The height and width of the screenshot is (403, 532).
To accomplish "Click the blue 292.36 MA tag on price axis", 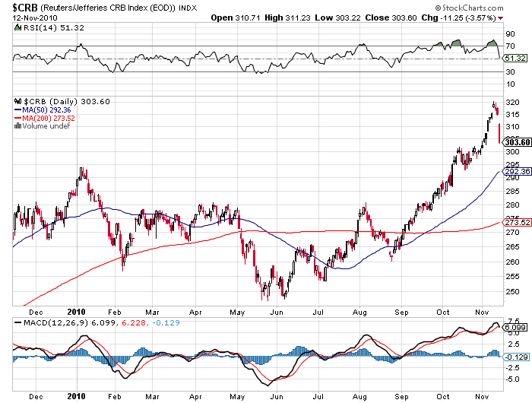I will [517, 171].
